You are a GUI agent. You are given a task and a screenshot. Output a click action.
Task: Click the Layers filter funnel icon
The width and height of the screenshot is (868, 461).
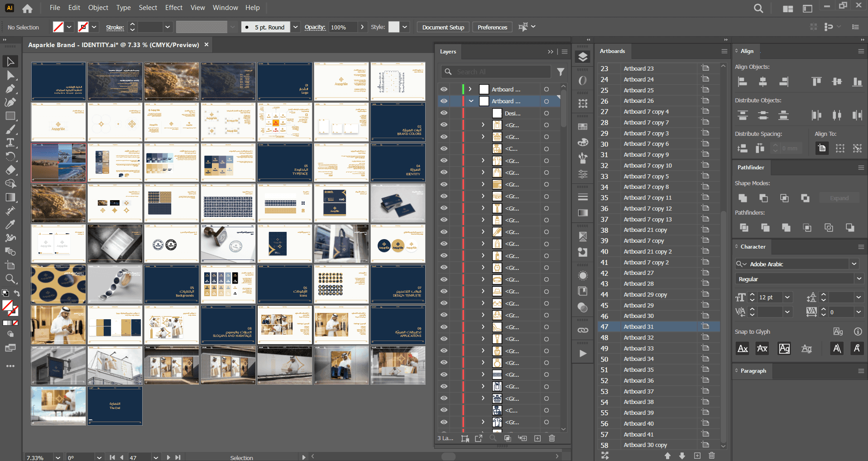pyautogui.click(x=561, y=72)
